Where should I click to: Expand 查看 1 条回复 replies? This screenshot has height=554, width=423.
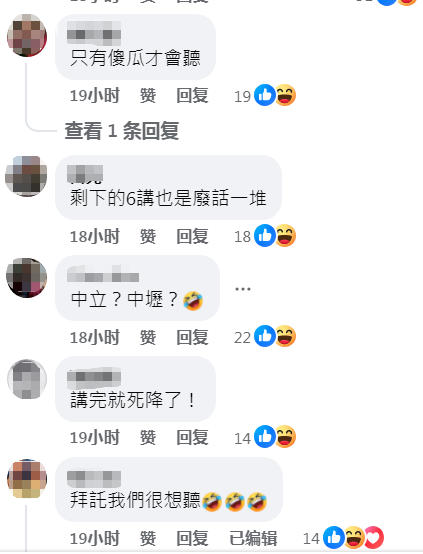click(x=122, y=131)
